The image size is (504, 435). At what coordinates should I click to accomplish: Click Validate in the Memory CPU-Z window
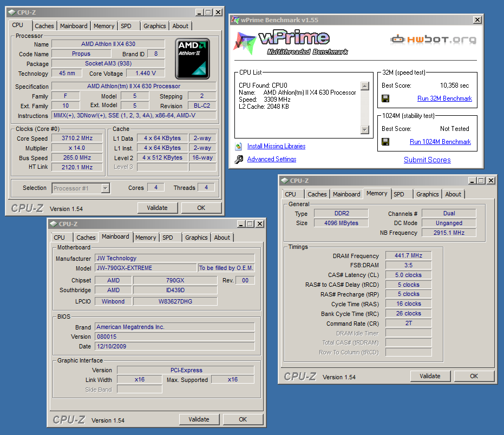pyautogui.click(x=430, y=376)
